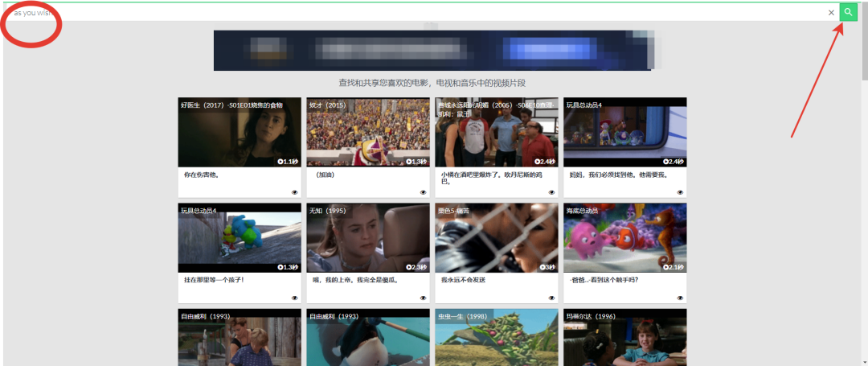Click the eye icon under '看到这个触手吗？' caption
This screenshot has height=366, width=868.
point(680,298)
